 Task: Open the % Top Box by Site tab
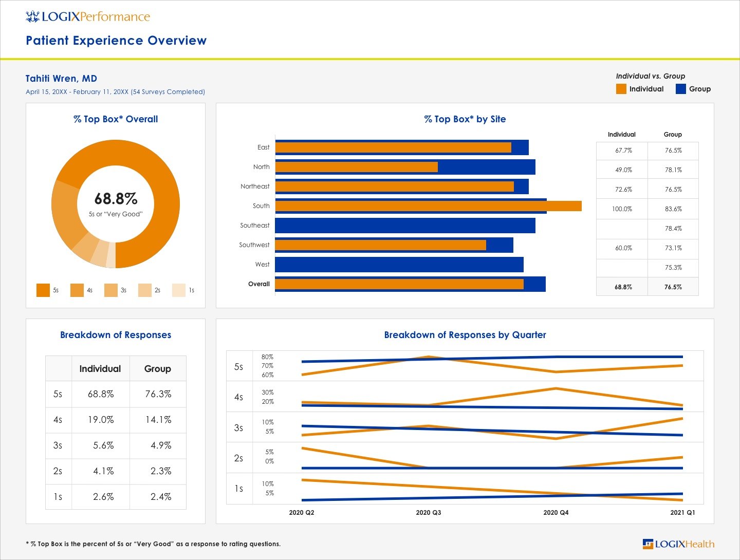[465, 119]
